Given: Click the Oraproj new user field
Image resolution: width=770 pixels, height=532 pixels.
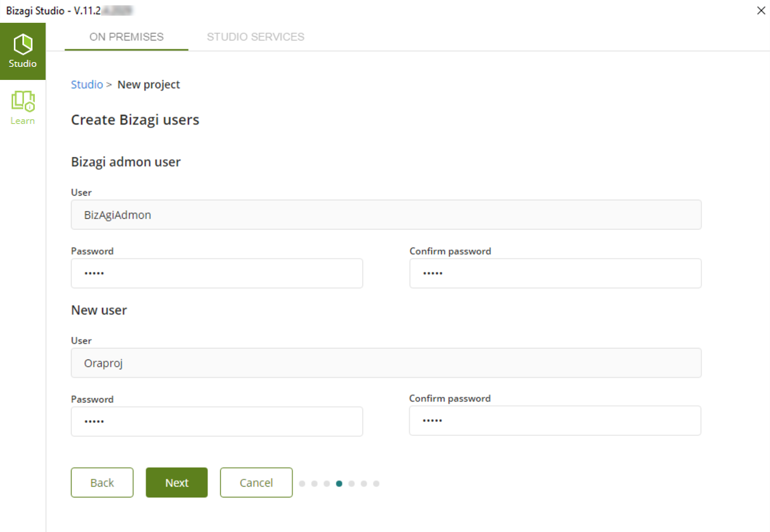Looking at the screenshot, I should click(386, 363).
